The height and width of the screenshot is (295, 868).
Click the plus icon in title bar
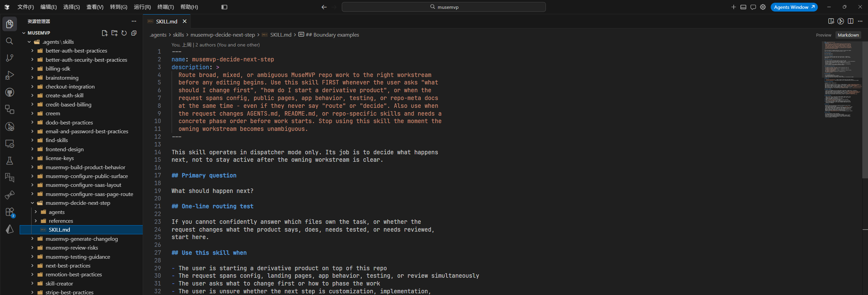tap(733, 7)
